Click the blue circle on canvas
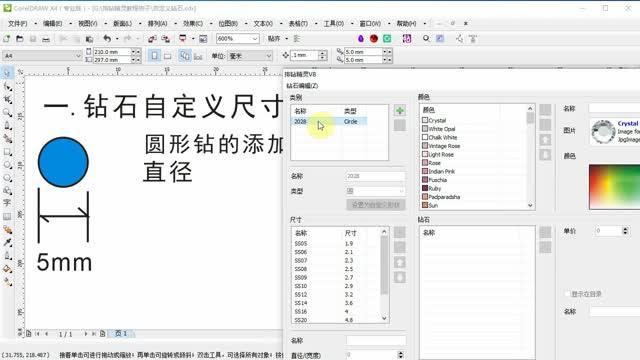This screenshot has height=360, width=640. pyautogui.click(x=63, y=162)
